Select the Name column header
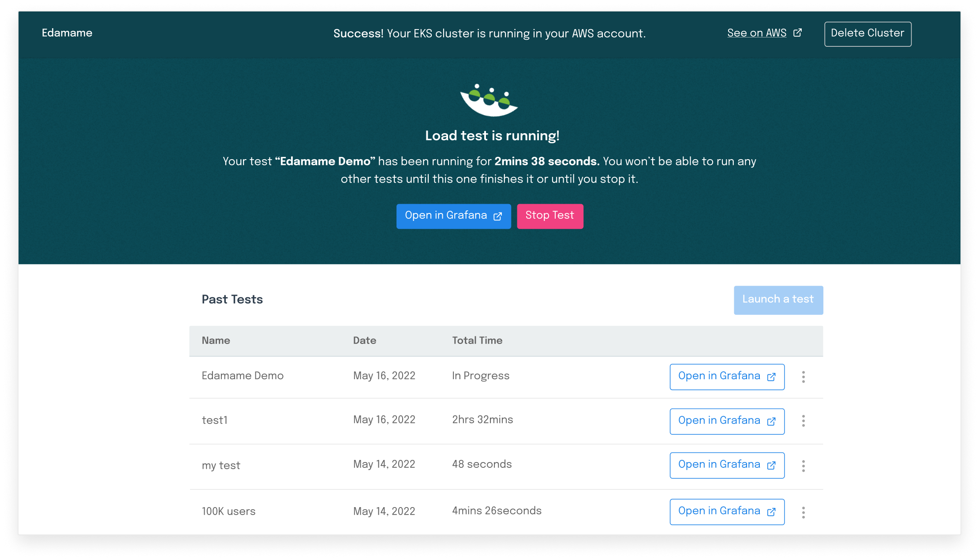 click(215, 341)
